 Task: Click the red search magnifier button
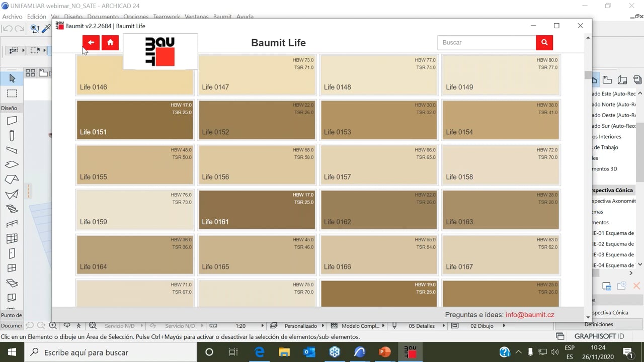point(544,43)
